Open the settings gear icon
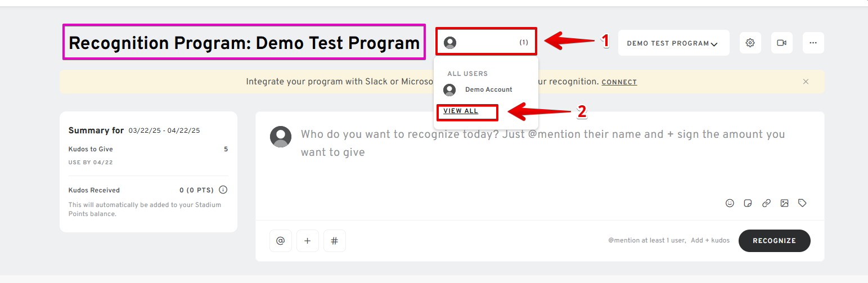The height and width of the screenshot is (283, 868). tap(750, 43)
